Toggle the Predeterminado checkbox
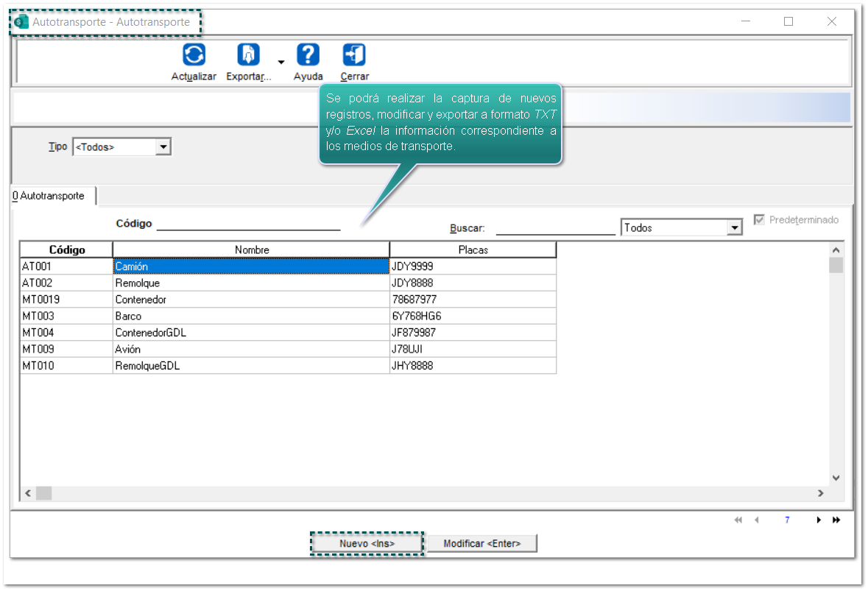 point(759,220)
